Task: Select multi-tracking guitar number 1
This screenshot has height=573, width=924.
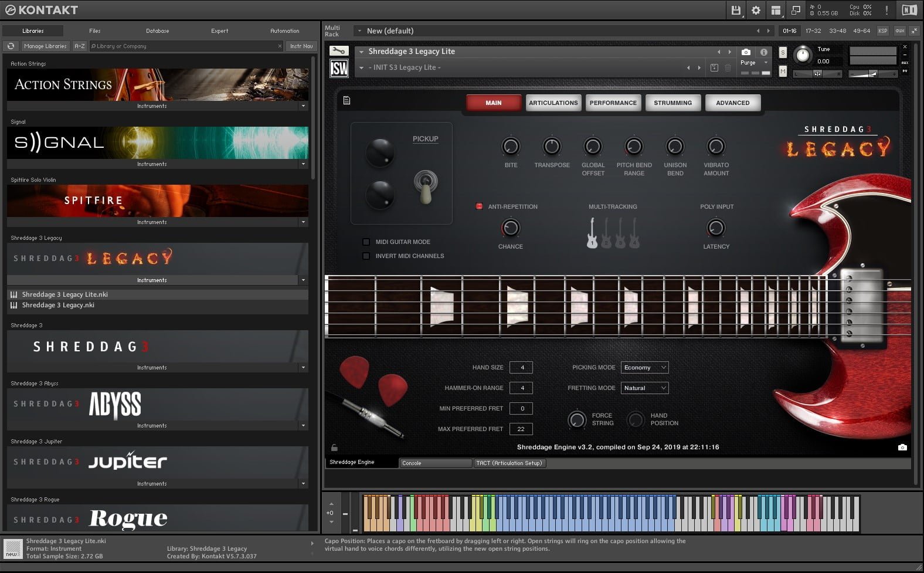Action: [x=592, y=233]
